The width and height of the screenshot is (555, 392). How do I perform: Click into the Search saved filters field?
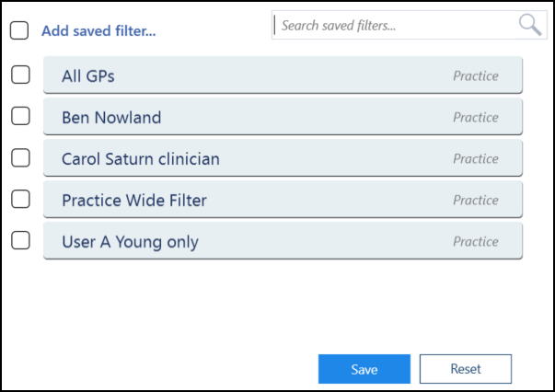[x=410, y=25]
